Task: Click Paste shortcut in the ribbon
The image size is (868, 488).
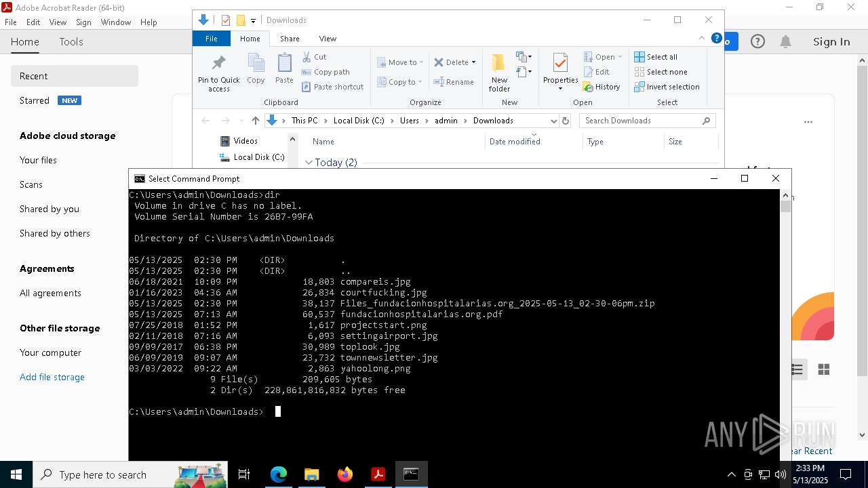Action: pyautogui.click(x=332, y=87)
